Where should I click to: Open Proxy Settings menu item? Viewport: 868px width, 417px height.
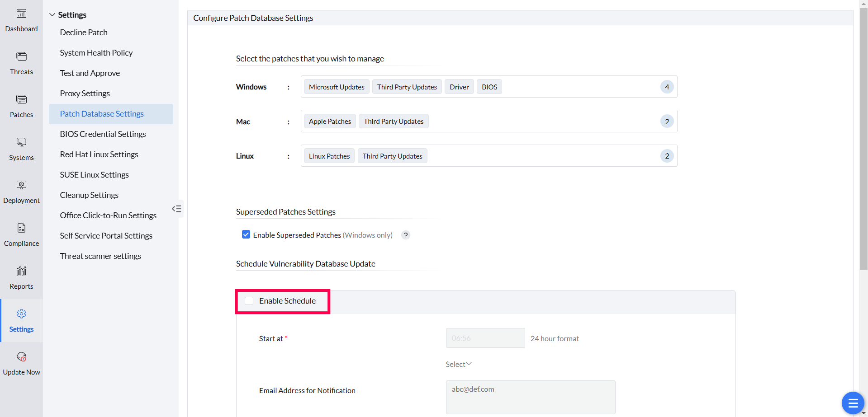[x=85, y=94]
